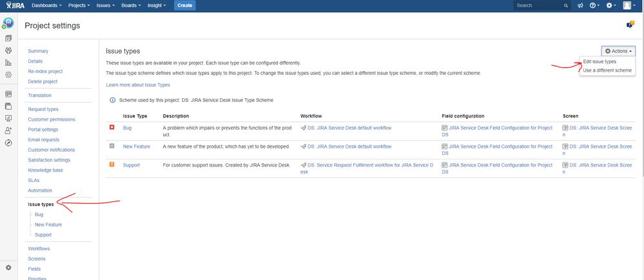Click the calendar-like icon in sidebar

pos(8,94)
